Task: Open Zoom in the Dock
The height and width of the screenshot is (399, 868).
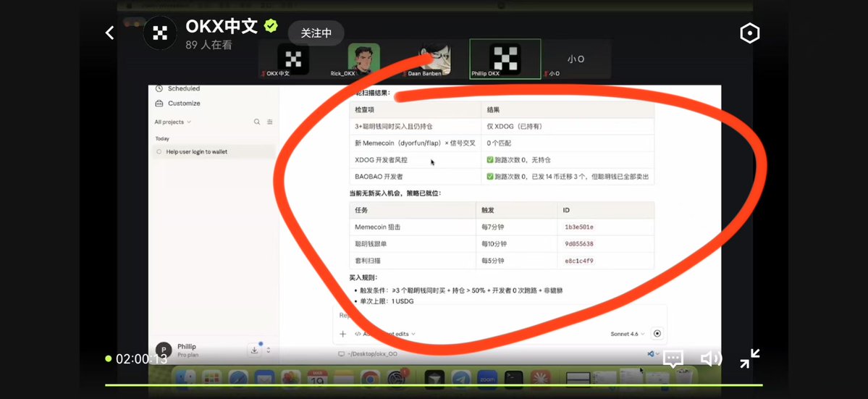Action: click(x=487, y=379)
